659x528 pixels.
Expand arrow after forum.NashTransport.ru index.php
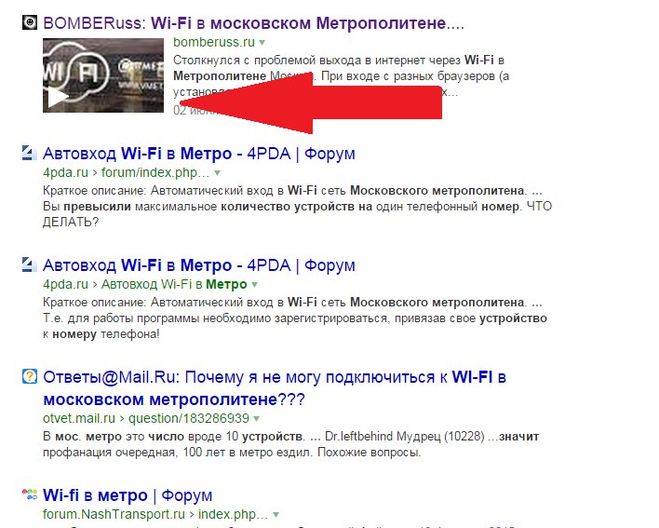(276, 514)
